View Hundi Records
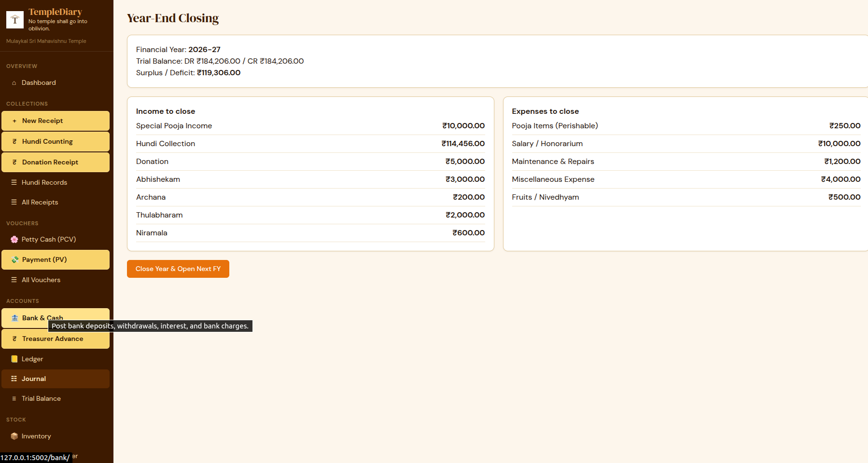The image size is (868, 463). [x=56, y=182]
